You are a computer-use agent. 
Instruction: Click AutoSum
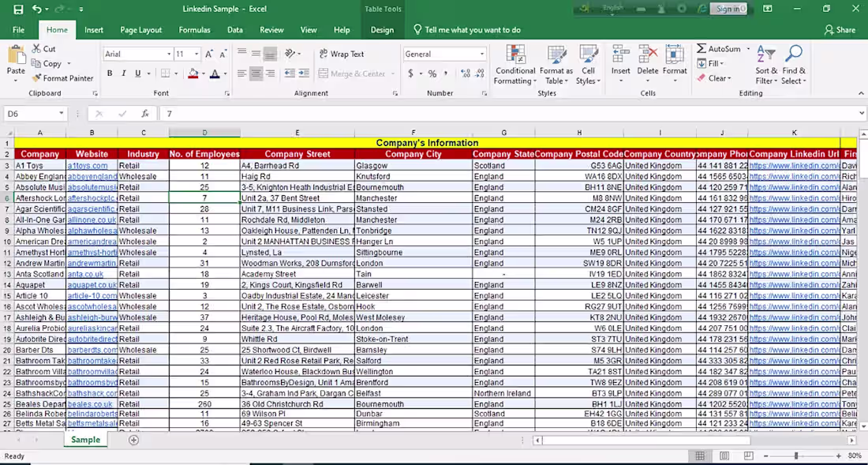click(719, 49)
